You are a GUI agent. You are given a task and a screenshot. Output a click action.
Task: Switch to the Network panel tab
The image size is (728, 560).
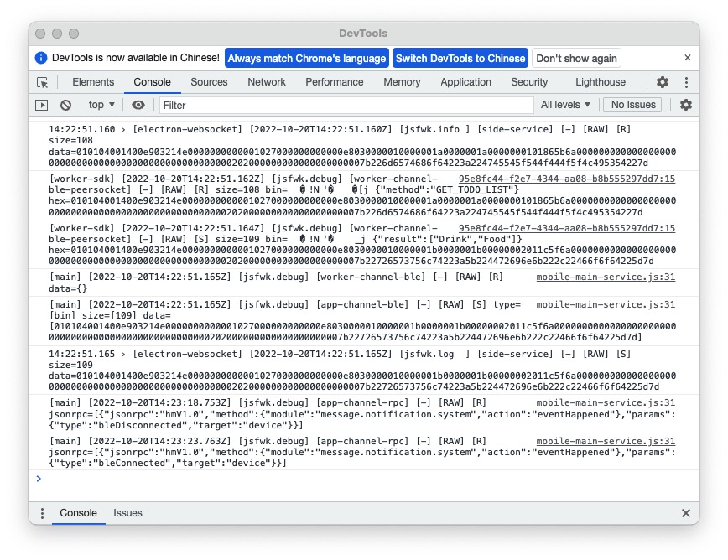pos(267,82)
